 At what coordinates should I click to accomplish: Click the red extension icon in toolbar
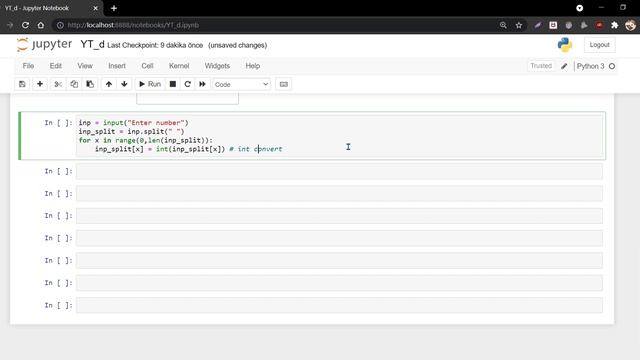599,25
